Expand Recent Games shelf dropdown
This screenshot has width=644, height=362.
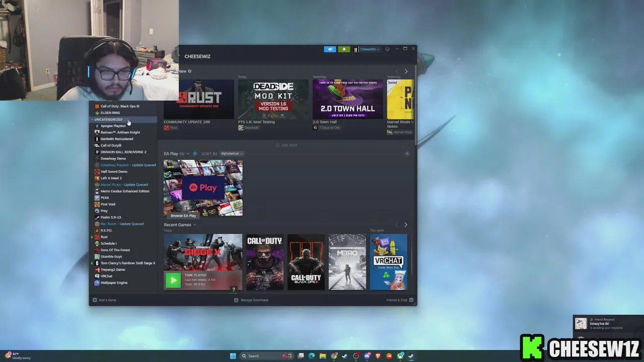tap(195, 225)
